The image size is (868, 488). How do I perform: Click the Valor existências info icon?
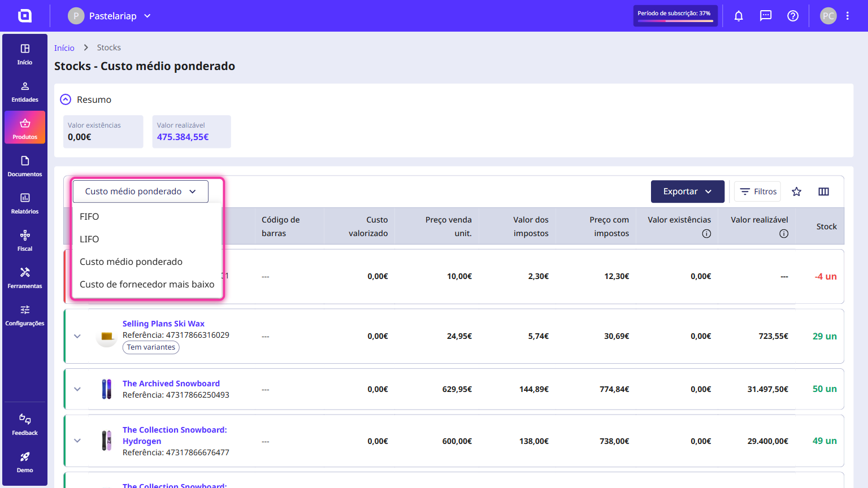[706, 234]
